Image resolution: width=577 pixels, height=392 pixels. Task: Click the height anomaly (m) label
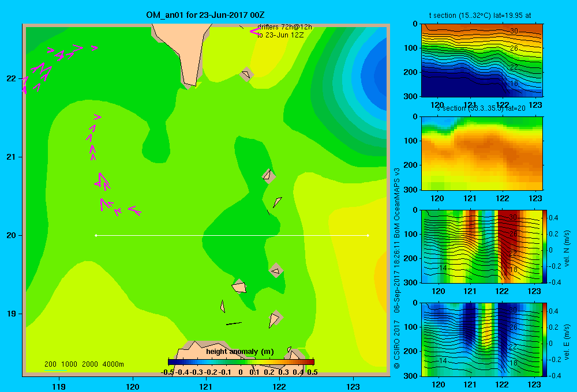(x=240, y=352)
